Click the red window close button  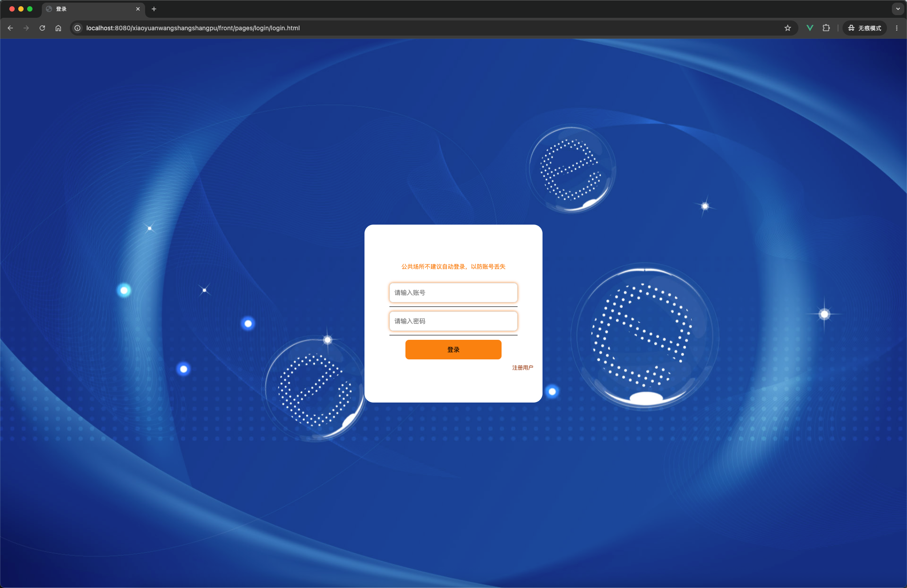point(12,9)
